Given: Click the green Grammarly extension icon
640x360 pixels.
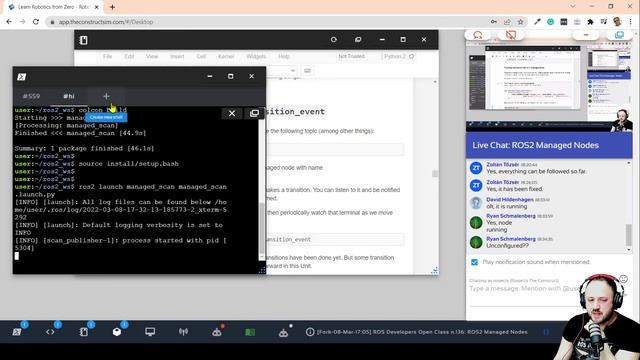Looking at the screenshot, I should pos(550,22).
